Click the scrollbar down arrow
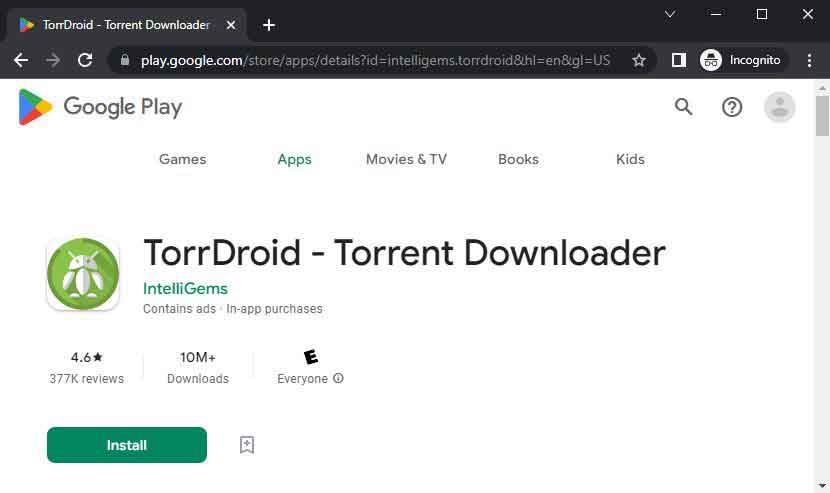The width and height of the screenshot is (830, 493). pyautogui.click(x=822, y=485)
